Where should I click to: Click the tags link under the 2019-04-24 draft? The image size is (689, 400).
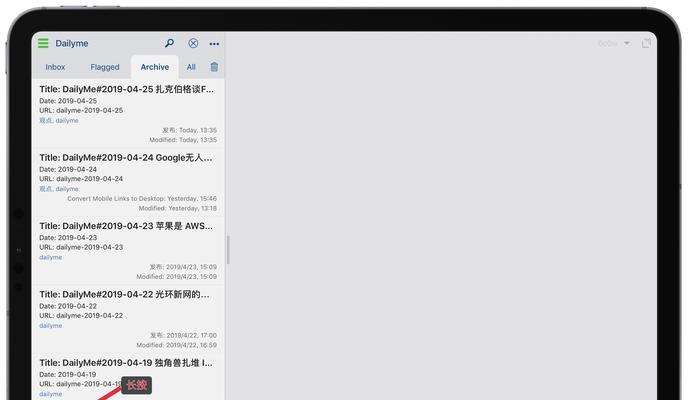pos(59,189)
